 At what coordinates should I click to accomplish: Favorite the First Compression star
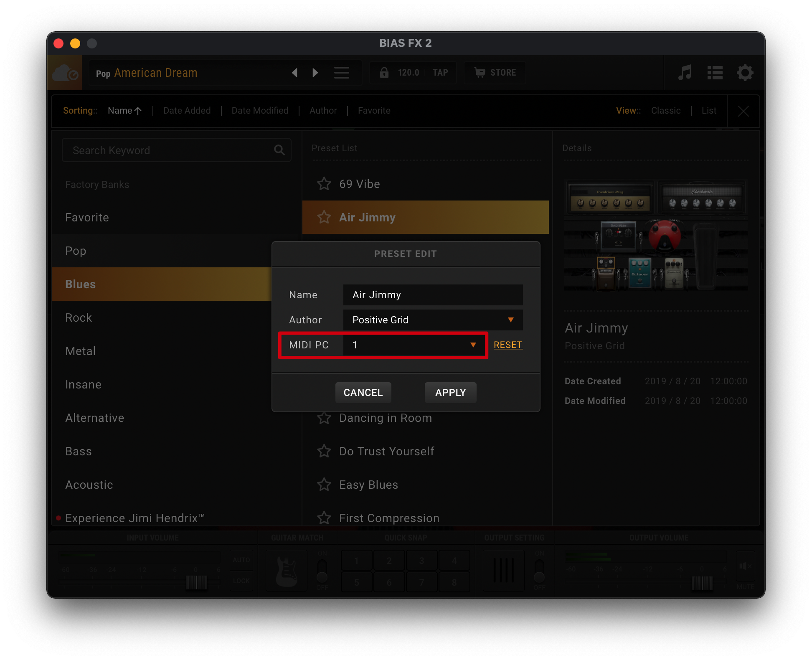(324, 518)
